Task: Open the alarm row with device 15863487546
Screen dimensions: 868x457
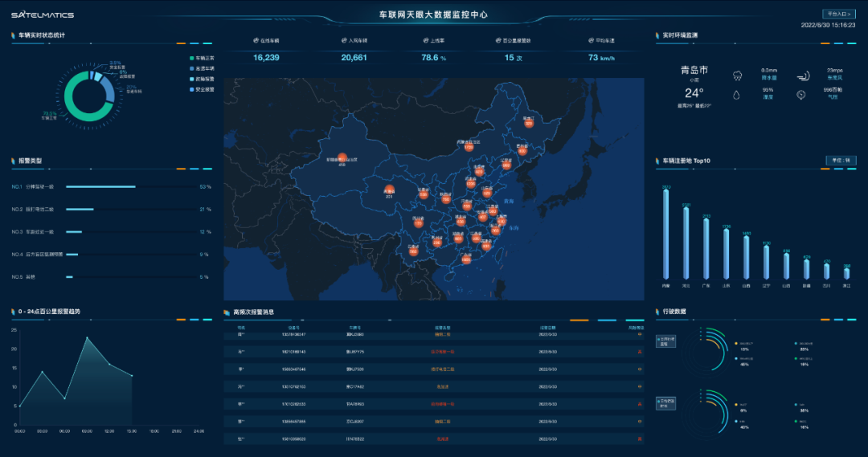Action: 433,369
